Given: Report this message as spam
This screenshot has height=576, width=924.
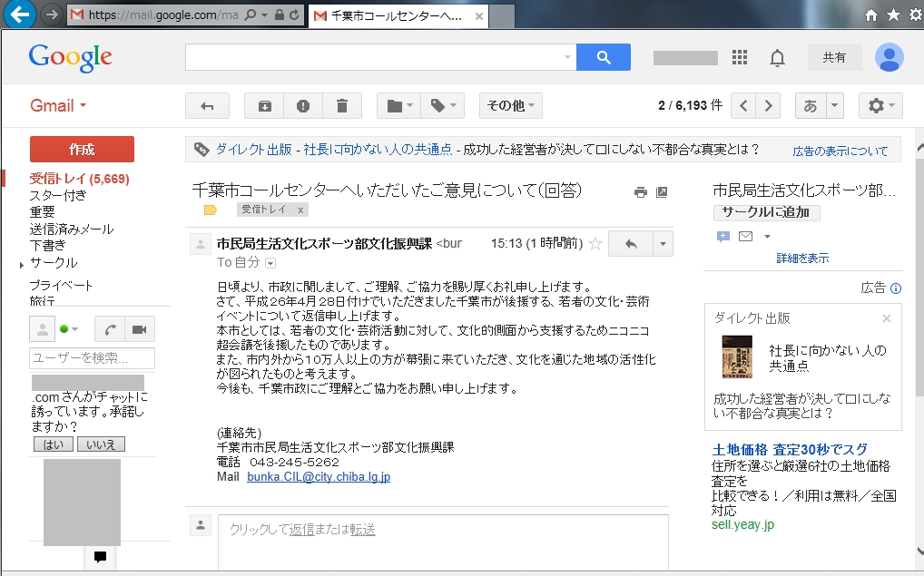Looking at the screenshot, I should (303, 106).
